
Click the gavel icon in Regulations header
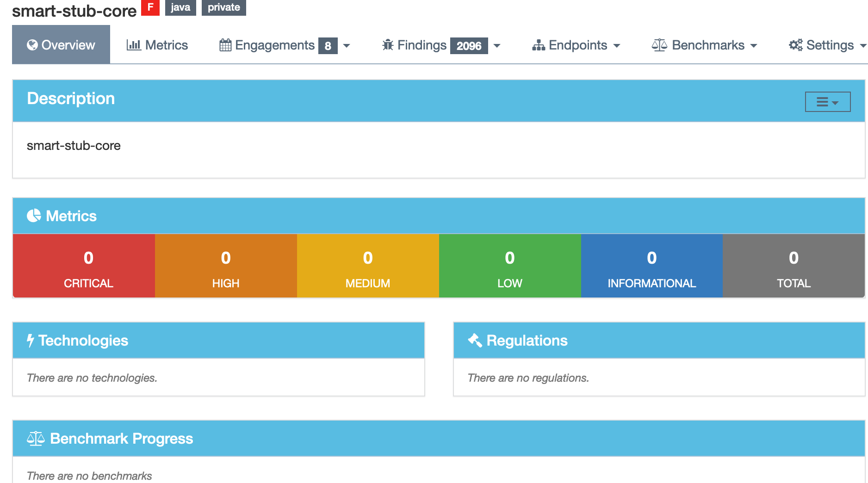[x=474, y=341]
